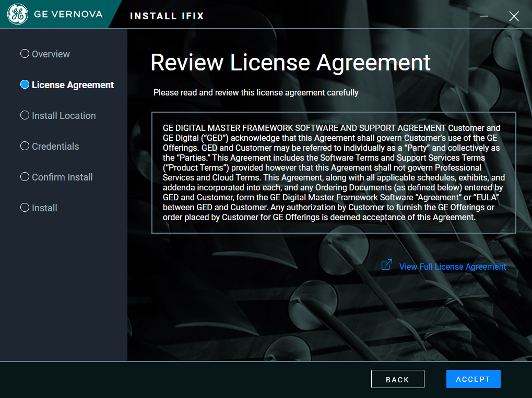Open the external link icon beside View Full License Agreement
This screenshot has height=398, width=532.
click(x=387, y=265)
